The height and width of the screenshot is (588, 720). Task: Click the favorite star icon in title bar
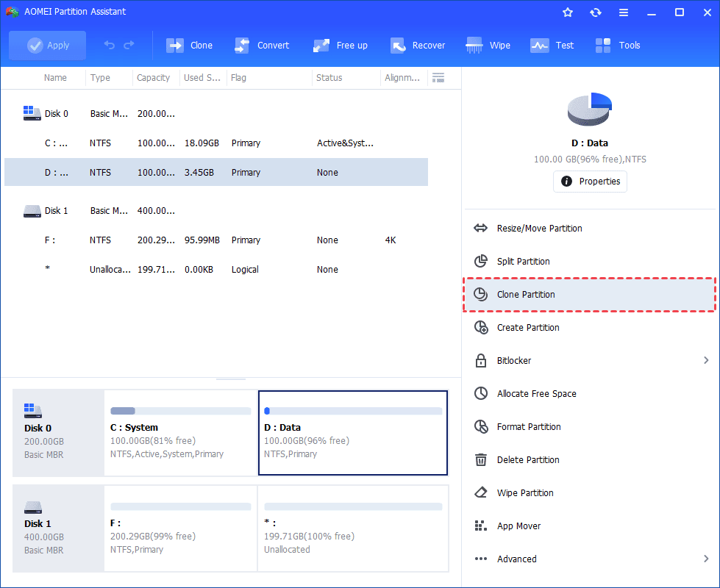[568, 12]
